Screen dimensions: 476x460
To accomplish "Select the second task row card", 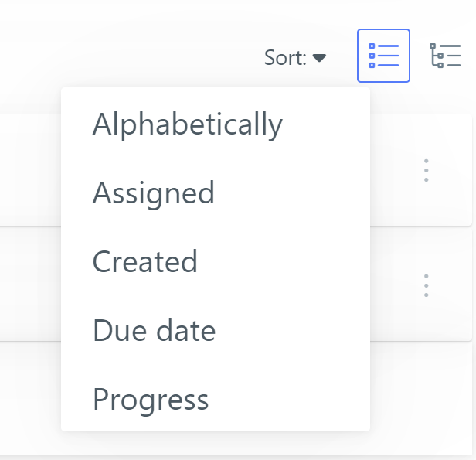I will [31, 285].
